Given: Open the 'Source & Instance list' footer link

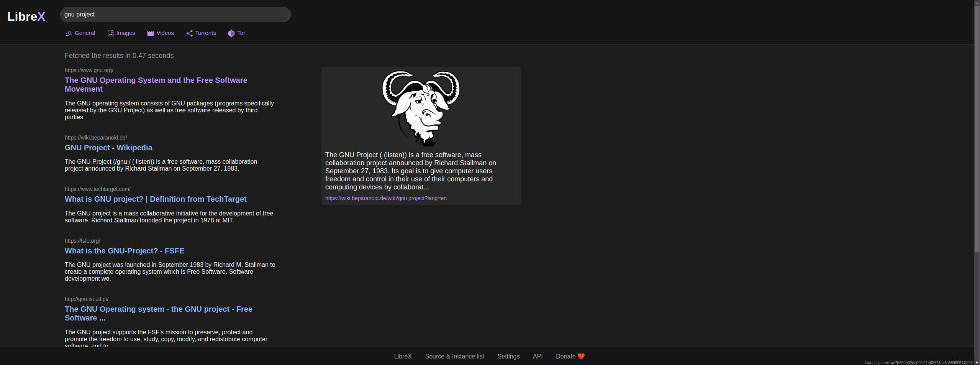Looking at the screenshot, I should (454, 356).
